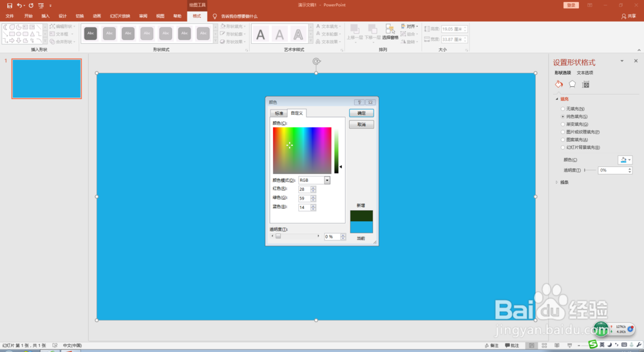Screen dimensions: 644x352
Task: Open the color mode RGB dropdown
Action: pyautogui.click(x=327, y=180)
